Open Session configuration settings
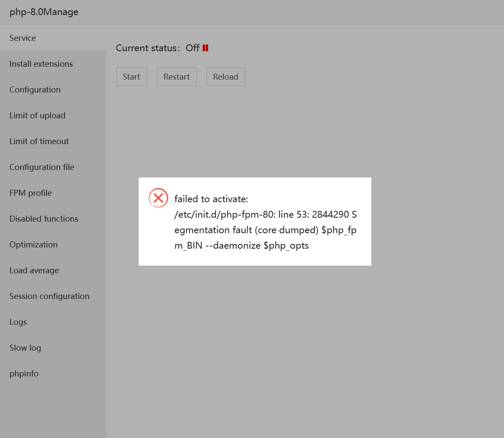 tap(49, 296)
